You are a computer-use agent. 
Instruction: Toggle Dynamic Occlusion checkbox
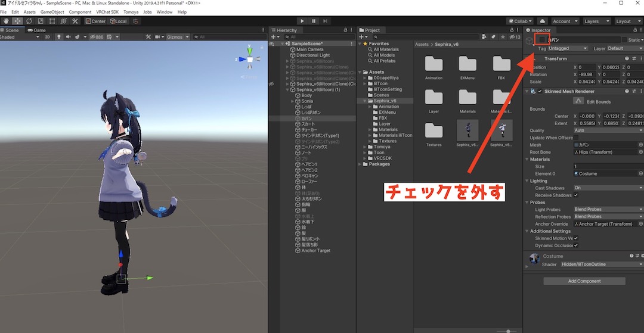point(576,245)
